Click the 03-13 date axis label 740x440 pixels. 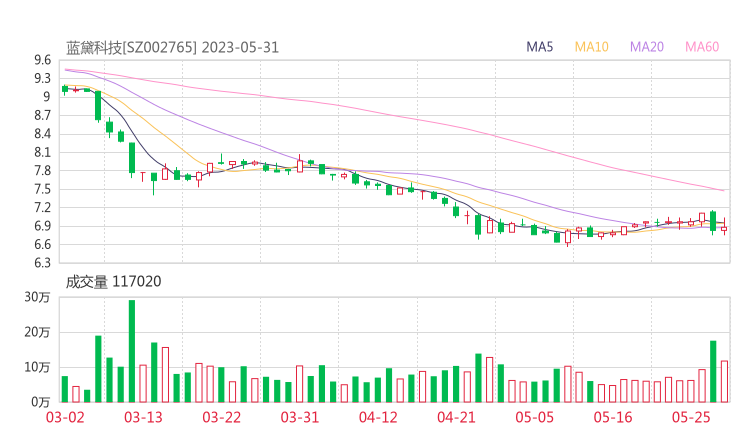tap(143, 417)
